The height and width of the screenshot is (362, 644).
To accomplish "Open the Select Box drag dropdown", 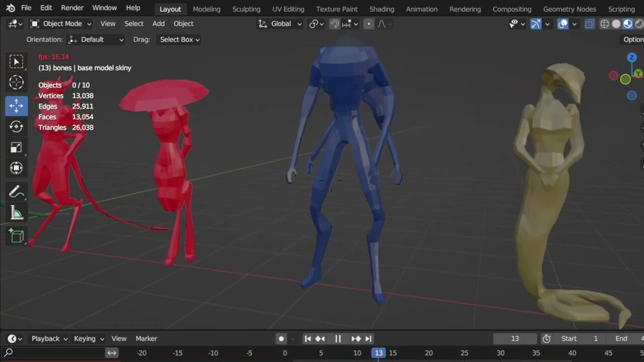I will click(x=179, y=39).
